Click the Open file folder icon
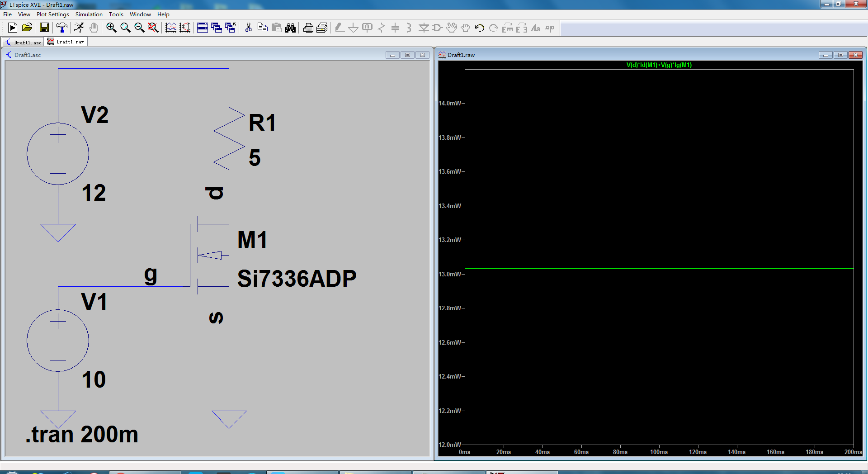Screen dimensions: 868x474 [x=27, y=28]
